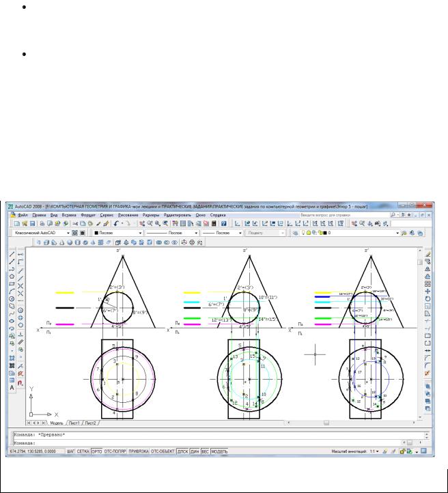Screen dimensions: 448x493
Task: Open the Формат menu
Action: [x=88, y=215]
